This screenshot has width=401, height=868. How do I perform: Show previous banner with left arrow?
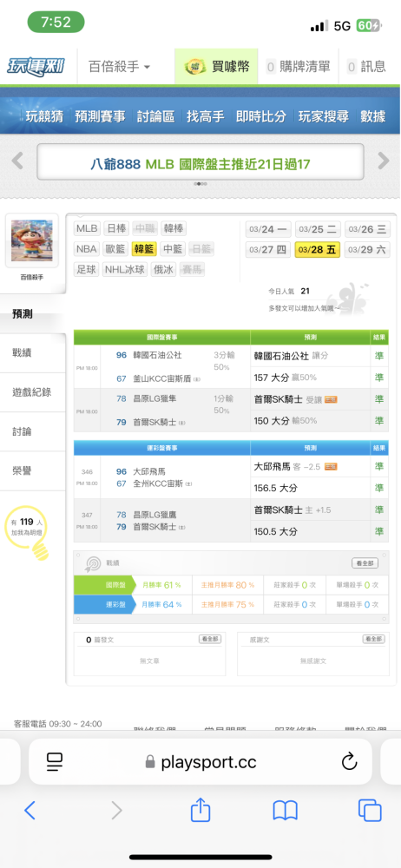pos(17,161)
